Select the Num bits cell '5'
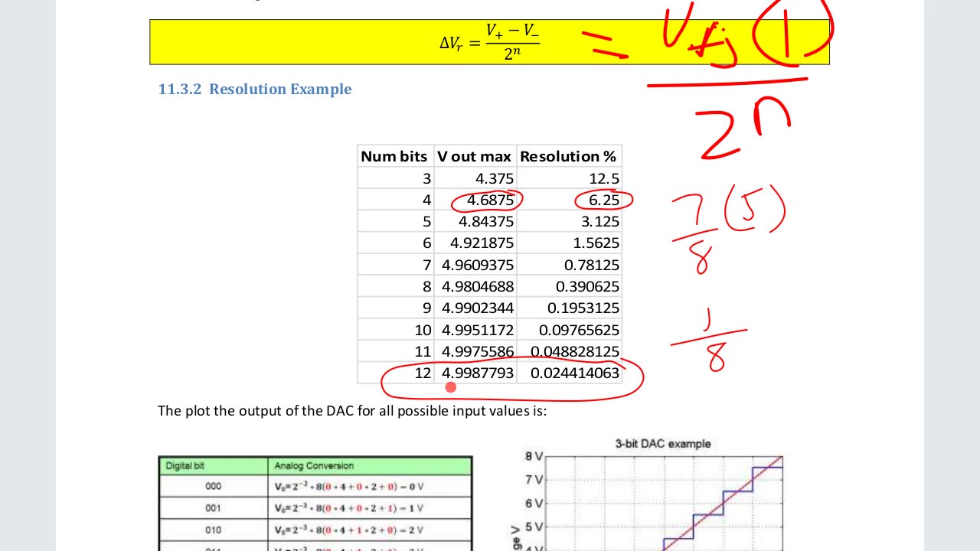This screenshot has height=551, width=980. (x=427, y=221)
